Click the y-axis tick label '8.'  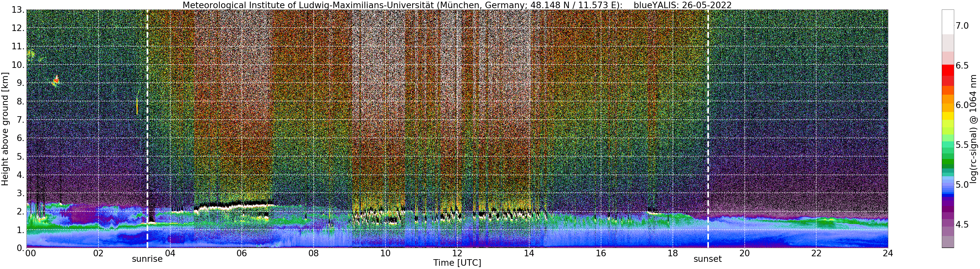tap(20, 101)
